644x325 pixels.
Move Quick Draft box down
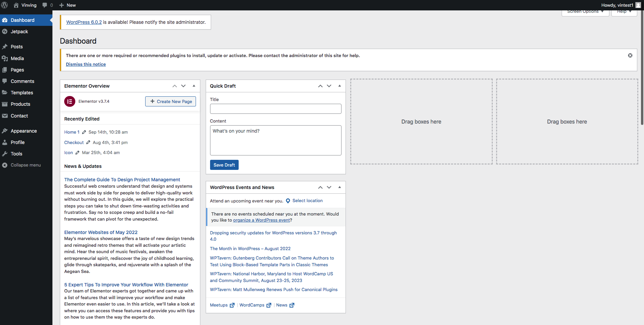pyautogui.click(x=329, y=86)
